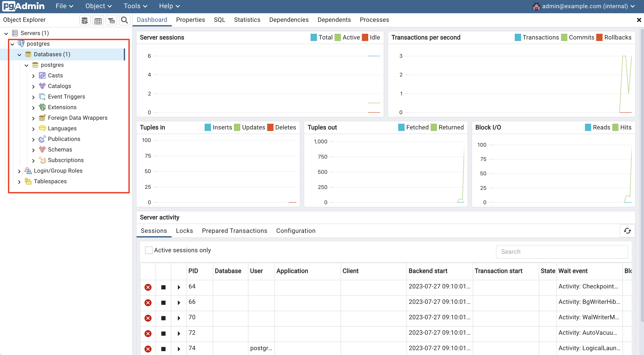Collapse the postgres database node
Image resolution: width=644 pixels, height=355 pixels.
26,65
